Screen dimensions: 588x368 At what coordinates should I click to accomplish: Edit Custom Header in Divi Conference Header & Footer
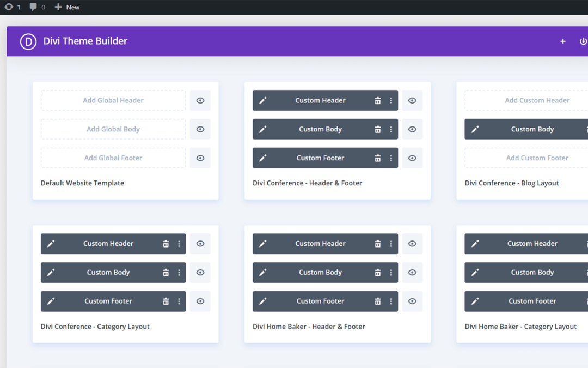click(263, 101)
